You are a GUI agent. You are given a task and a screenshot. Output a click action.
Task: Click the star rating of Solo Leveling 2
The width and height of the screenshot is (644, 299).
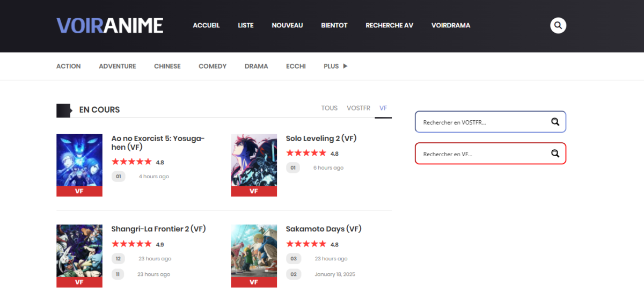coord(306,153)
